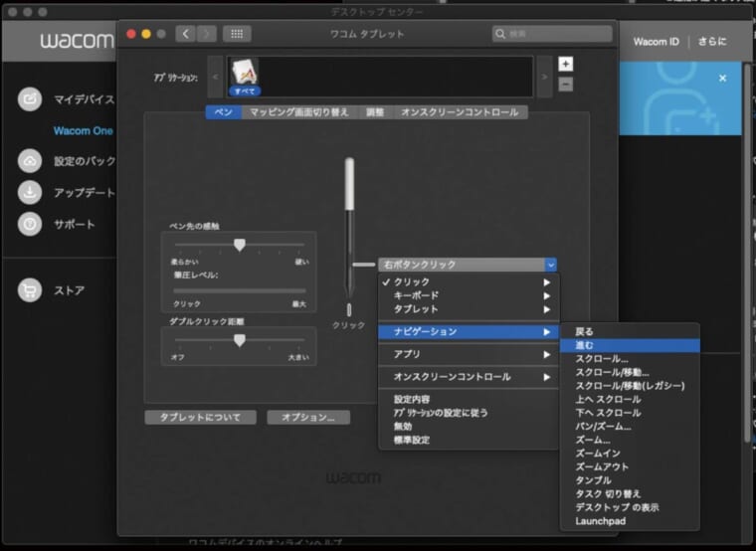Select 設定内容 in the dropdown menu
The height and width of the screenshot is (551, 756).
pos(469,399)
